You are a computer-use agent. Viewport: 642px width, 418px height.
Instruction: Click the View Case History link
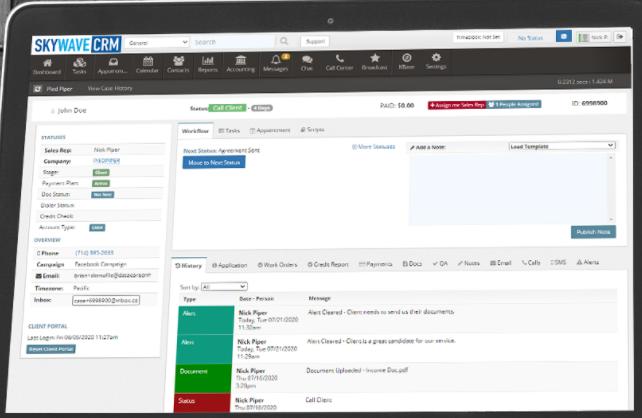[110, 88]
